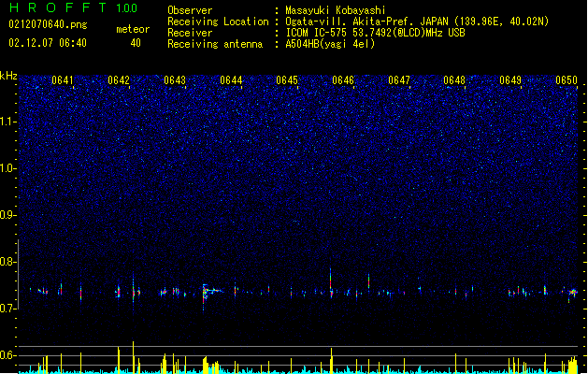
Task: Click the bright echo cluster near 0650
Action: (573, 292)
